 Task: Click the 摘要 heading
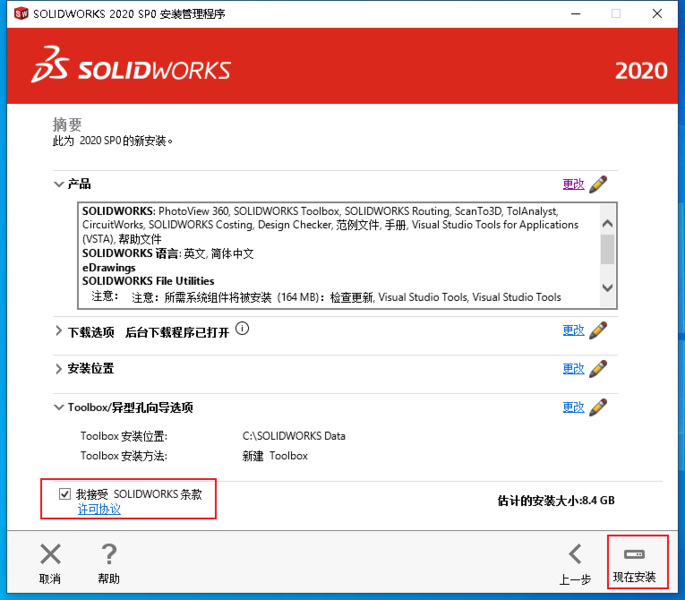(67, 125)
